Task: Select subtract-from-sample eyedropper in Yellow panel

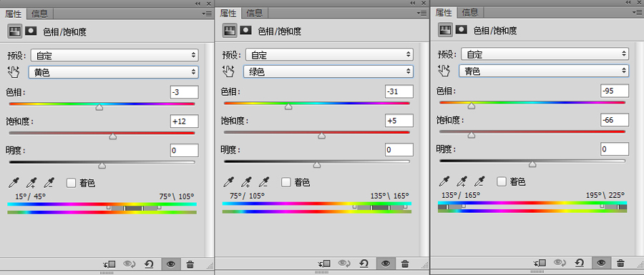Action: (49, 183)
